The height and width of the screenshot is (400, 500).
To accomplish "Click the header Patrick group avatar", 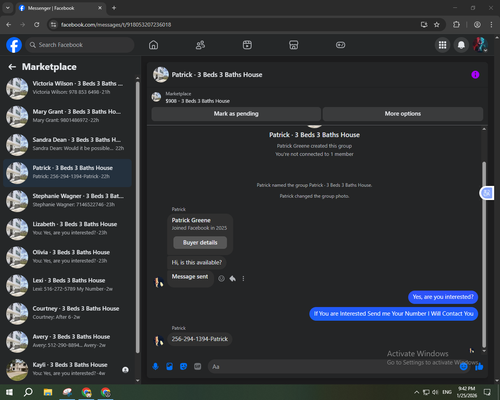I will pyautogui.click(x=161, y=75).
